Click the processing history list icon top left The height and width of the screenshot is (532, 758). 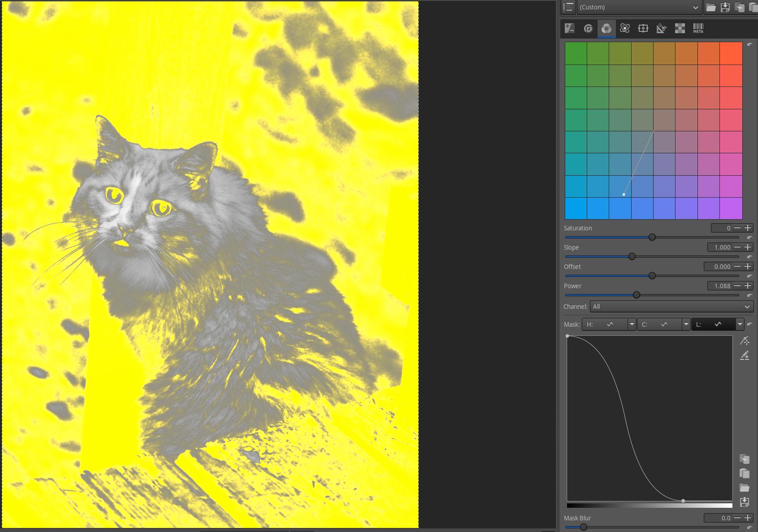[567, 7]
